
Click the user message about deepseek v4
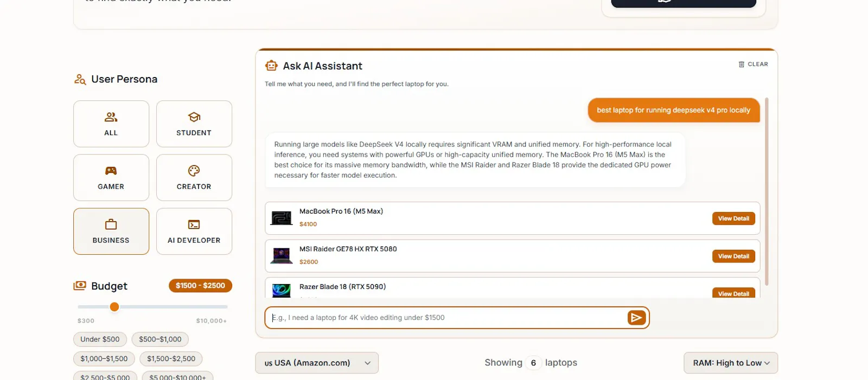(x=674, y=110)
